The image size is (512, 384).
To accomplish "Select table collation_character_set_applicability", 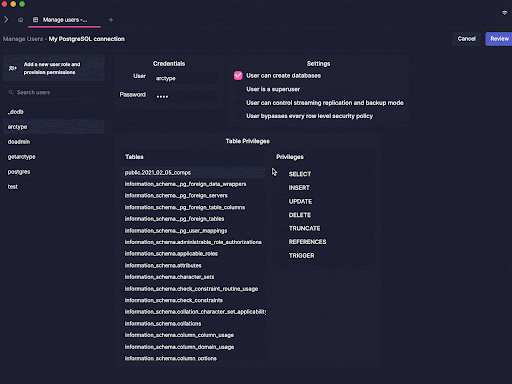I will (x=194, y=312).
